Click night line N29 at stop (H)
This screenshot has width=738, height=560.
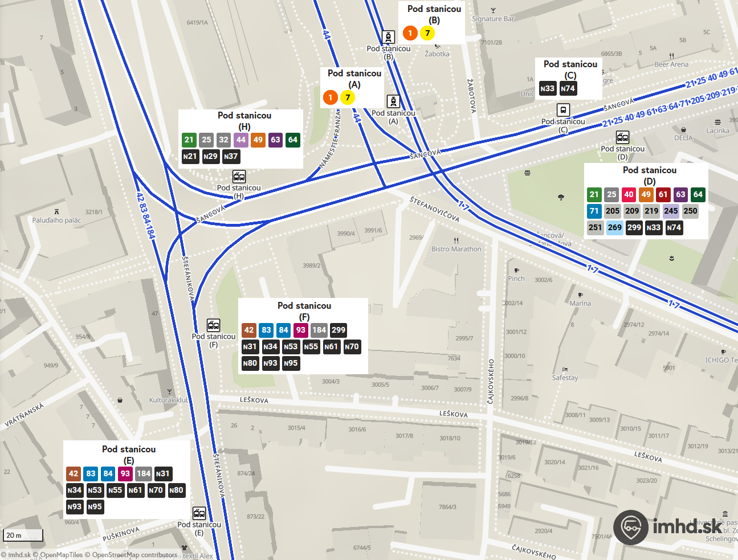pos(210,156)
